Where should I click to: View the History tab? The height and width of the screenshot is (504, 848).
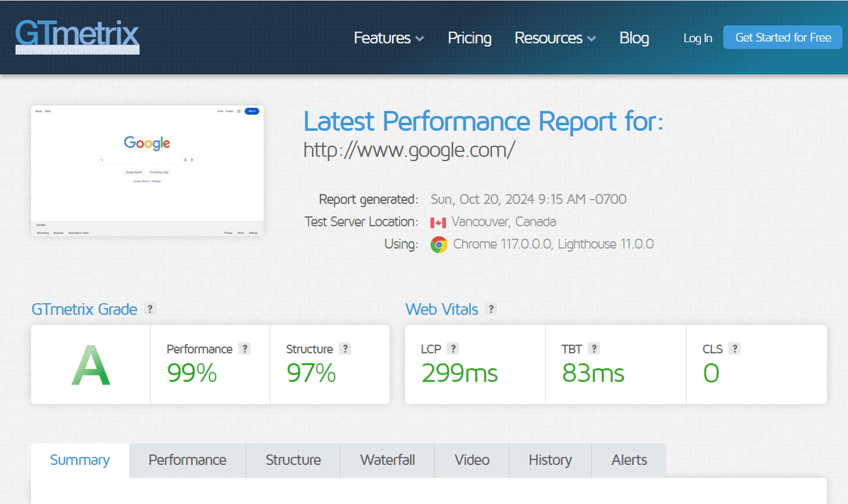(x=551, y=460)
